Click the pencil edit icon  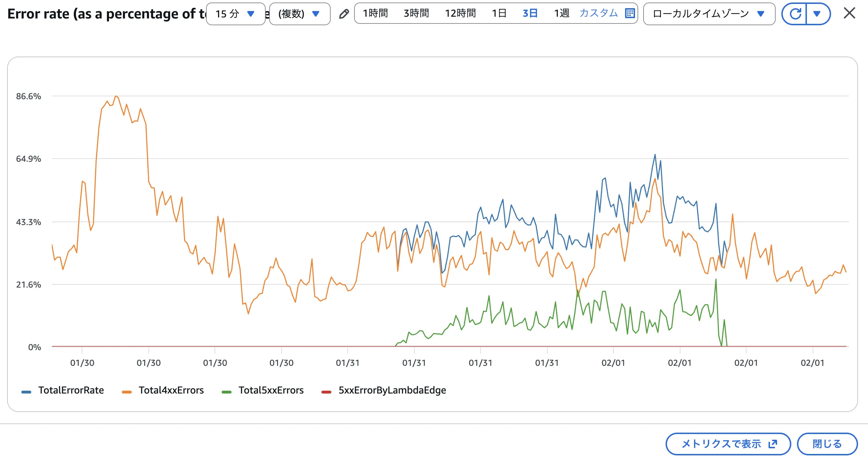[343, 14]
